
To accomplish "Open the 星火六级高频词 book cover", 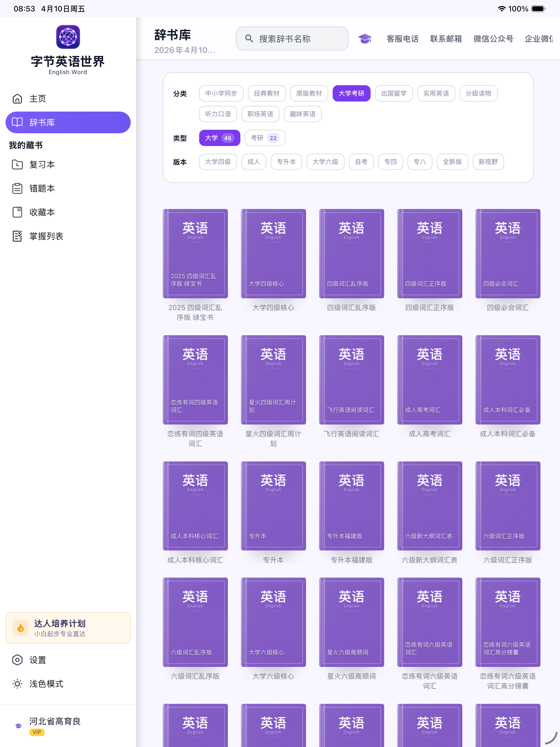I will [351, 622].
